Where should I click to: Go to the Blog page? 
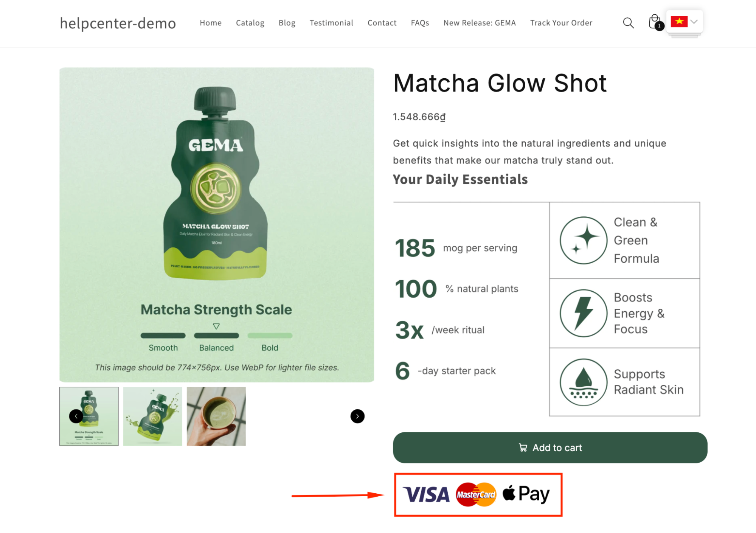click(x=287, y=23)
